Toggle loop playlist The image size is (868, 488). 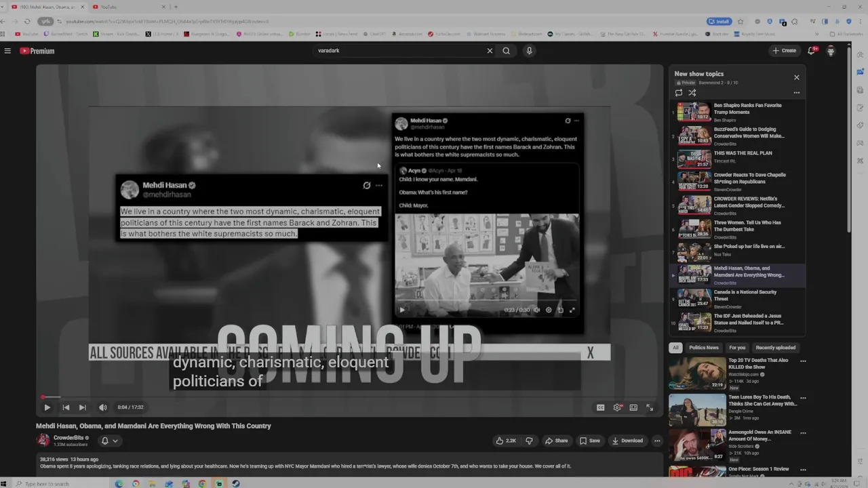679,93
